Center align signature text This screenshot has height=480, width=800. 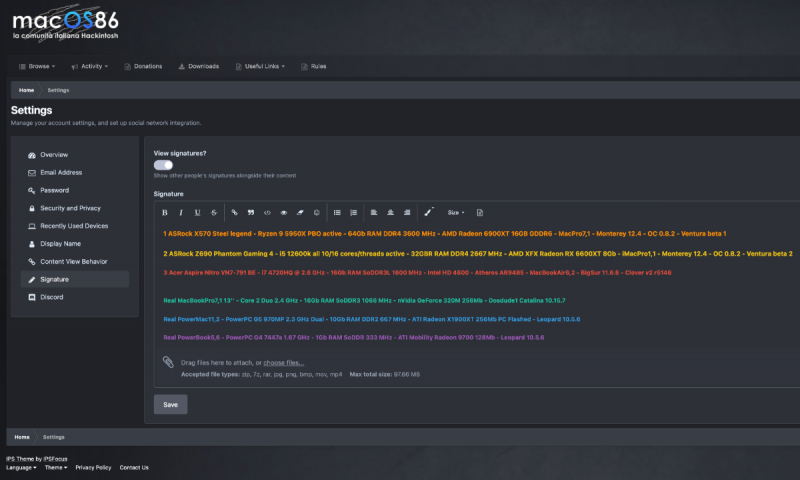390,213
